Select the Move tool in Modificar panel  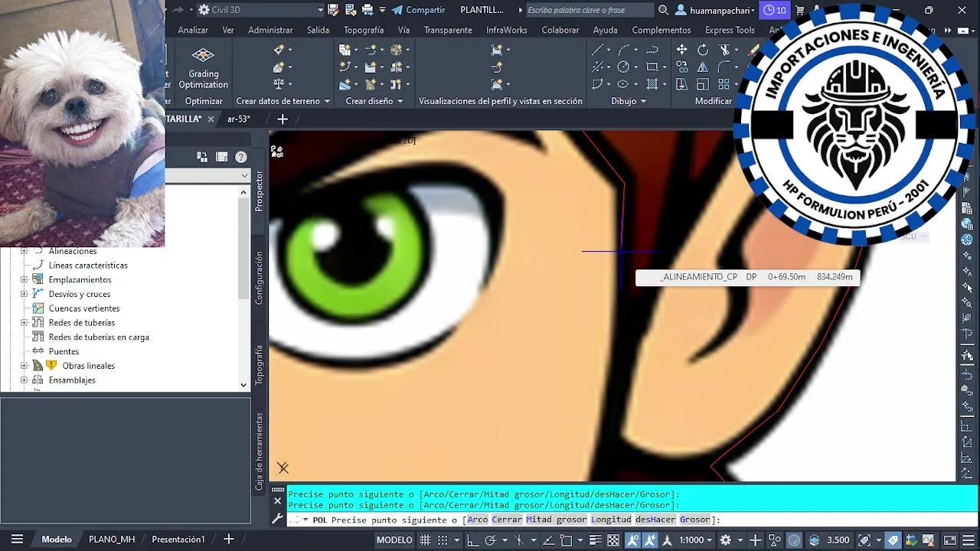tap(681, 50)
